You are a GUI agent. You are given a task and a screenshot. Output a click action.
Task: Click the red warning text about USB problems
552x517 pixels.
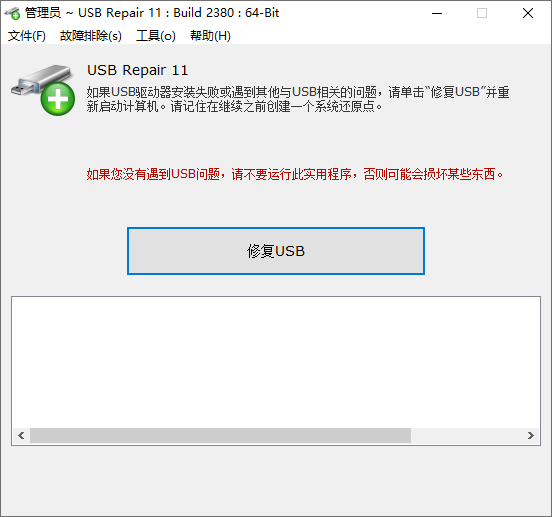[x=295, y=174]
